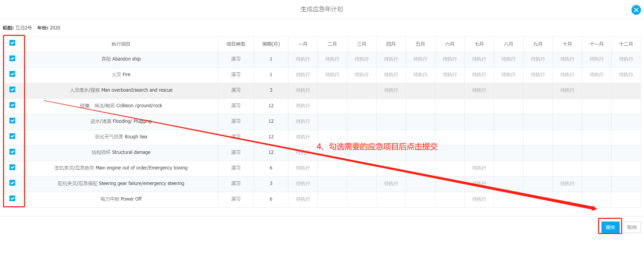Toggle the select-all checkbox in header row
This screenshot has width=644, height=255.
click(x=12, y=43)
